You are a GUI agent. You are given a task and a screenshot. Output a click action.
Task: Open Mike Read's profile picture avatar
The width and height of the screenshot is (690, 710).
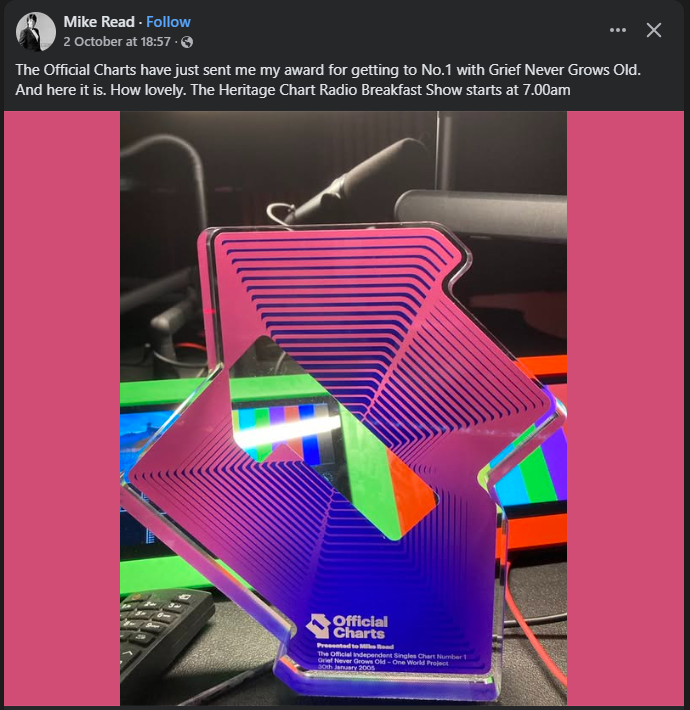tap(36, 32)
